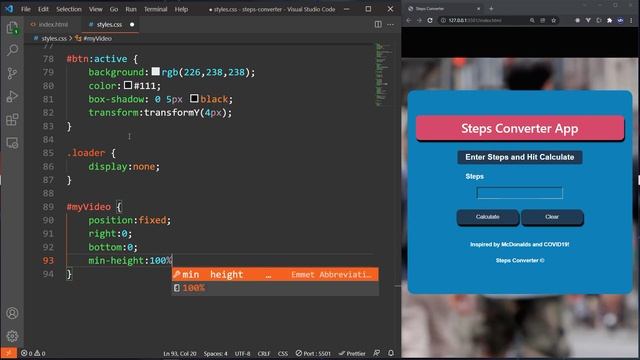Viewport: 640px width, 360px height.
Task: Open the Run menu
Action: (x=131, y=9)
